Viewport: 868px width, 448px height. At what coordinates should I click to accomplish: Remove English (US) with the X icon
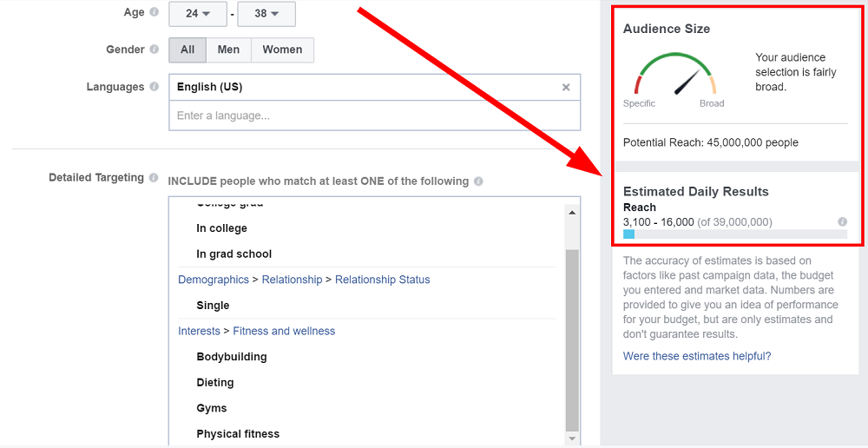point(566,88)
